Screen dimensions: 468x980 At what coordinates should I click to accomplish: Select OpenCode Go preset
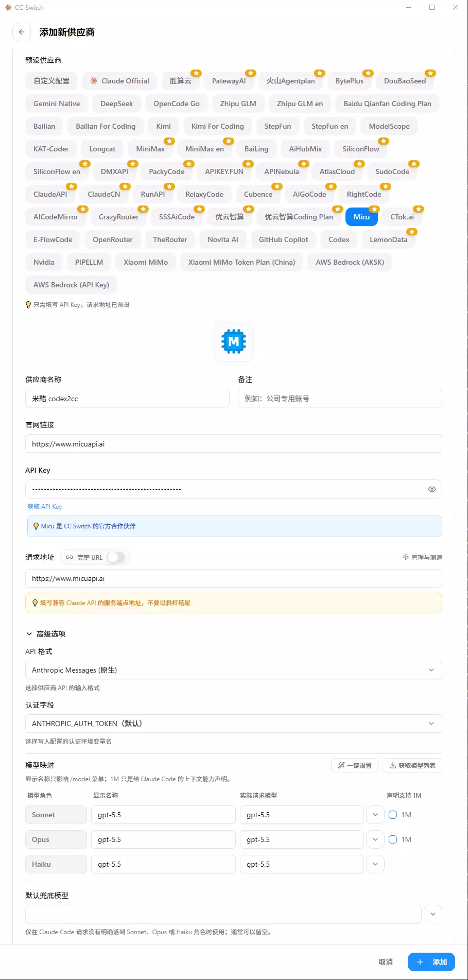coord(177,104)
